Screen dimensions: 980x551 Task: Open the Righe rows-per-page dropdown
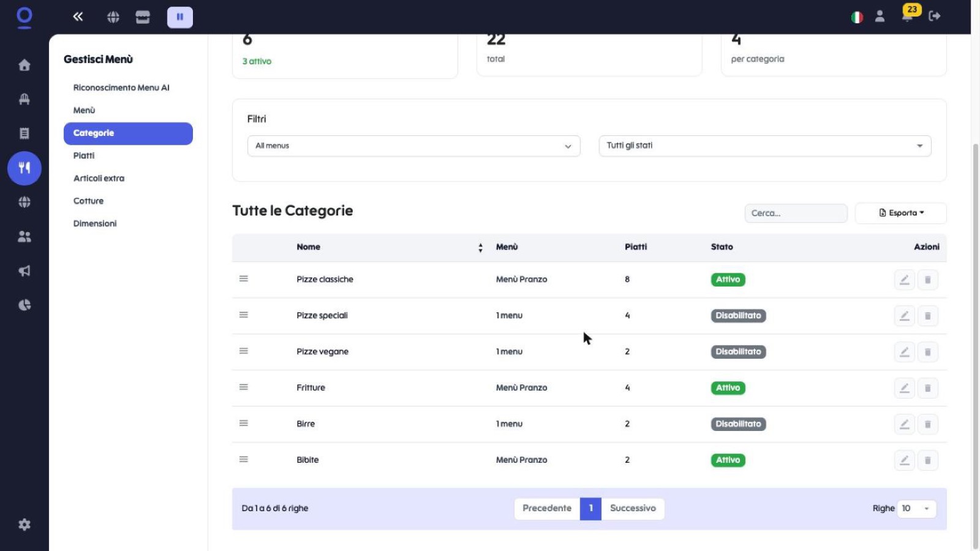pos(916,509)
